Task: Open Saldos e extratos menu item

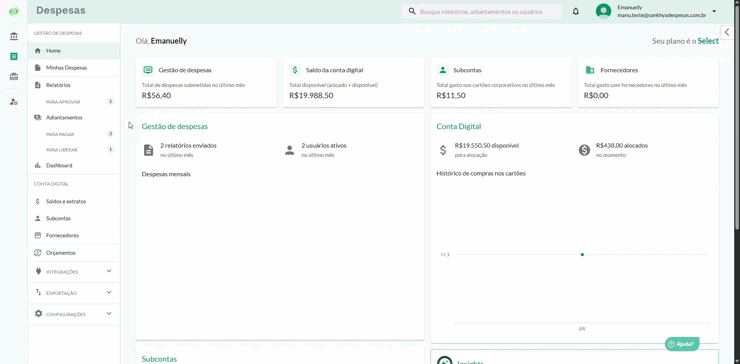Action: click(74, 201)
